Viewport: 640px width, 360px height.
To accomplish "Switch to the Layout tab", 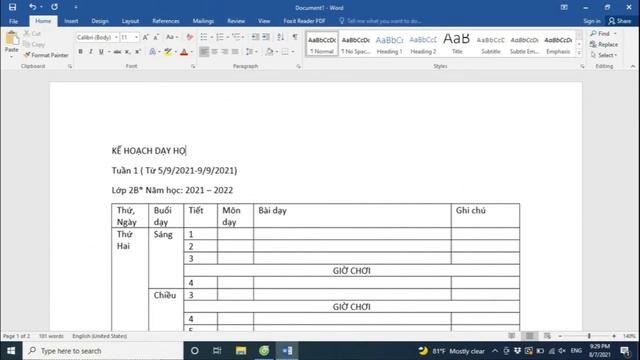I will [x=130, y=21].
